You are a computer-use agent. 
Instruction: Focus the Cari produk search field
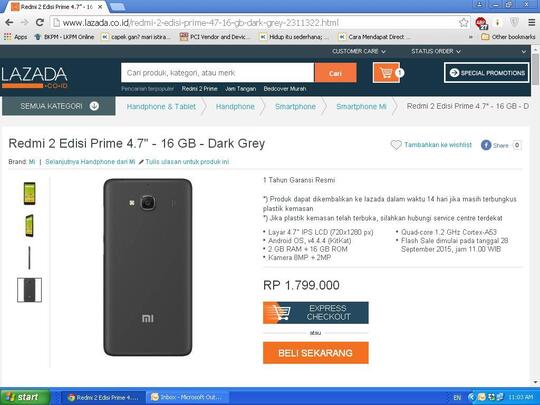click(217, 73)
